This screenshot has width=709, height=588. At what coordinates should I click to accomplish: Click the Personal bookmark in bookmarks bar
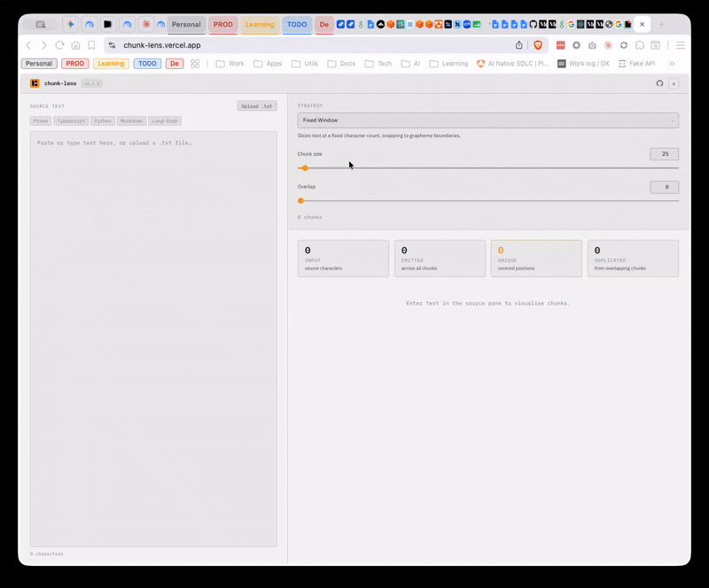coord(39,64)
